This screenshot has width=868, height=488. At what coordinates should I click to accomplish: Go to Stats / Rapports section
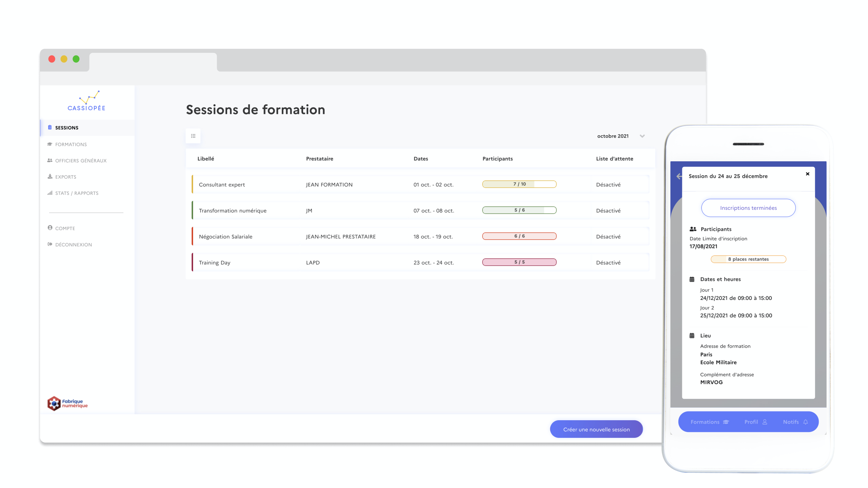77,193
